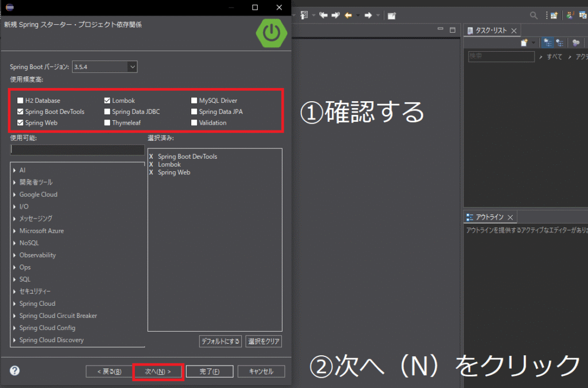Cancel the dialog with キャンセル

click(261, 371)
